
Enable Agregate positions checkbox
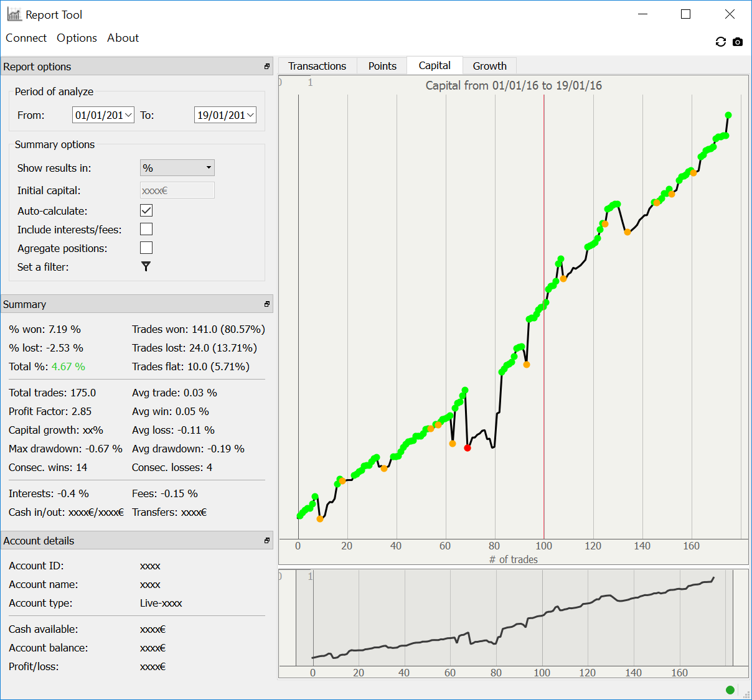point(146,248)
